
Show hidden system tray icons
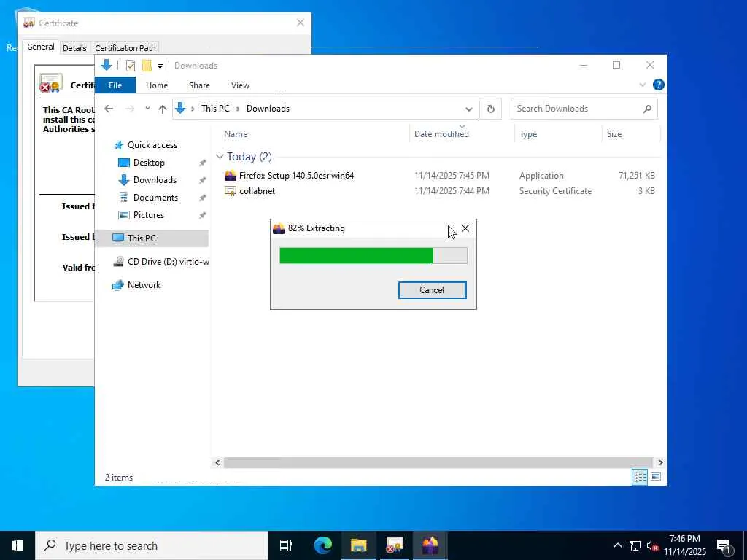tap(617, 545)
